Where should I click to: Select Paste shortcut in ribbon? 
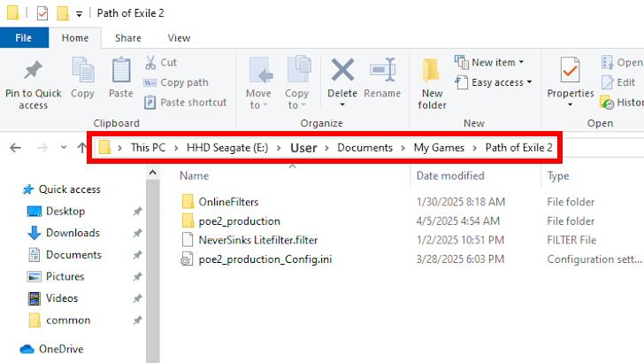click(185, 103)
